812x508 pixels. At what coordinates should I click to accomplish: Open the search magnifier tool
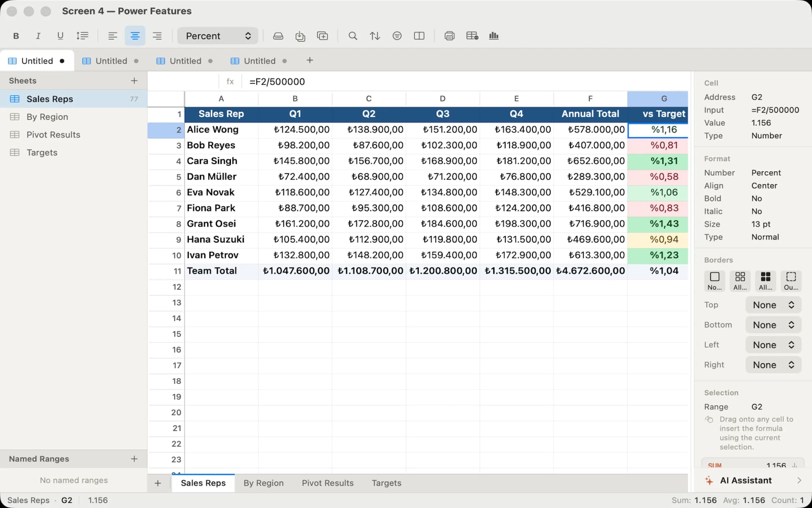pos(353,36)
